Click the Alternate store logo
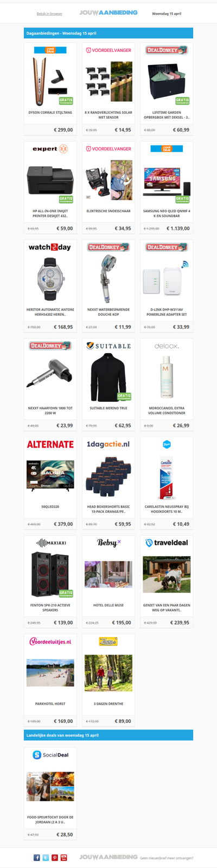Viewport: 217px width, 868px height. [x=50, y=444]
